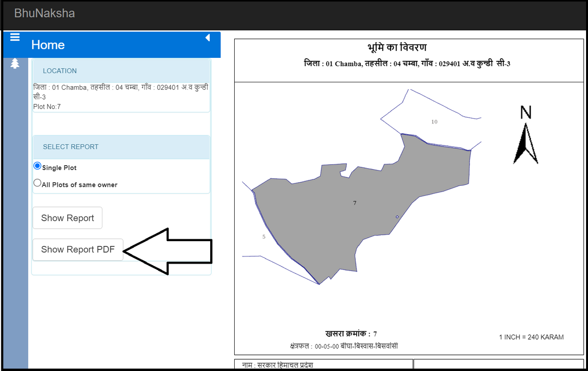
Task: Click the BhuNaksha title in the header
Action: [45, 13]
